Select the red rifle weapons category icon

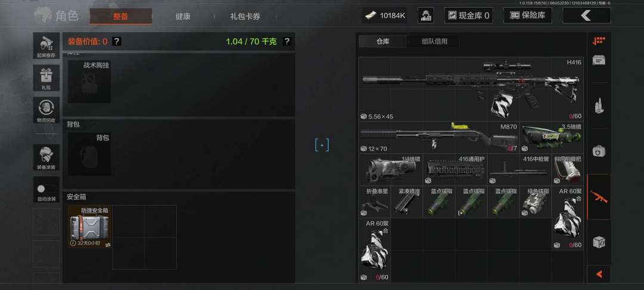pos(599,197)
